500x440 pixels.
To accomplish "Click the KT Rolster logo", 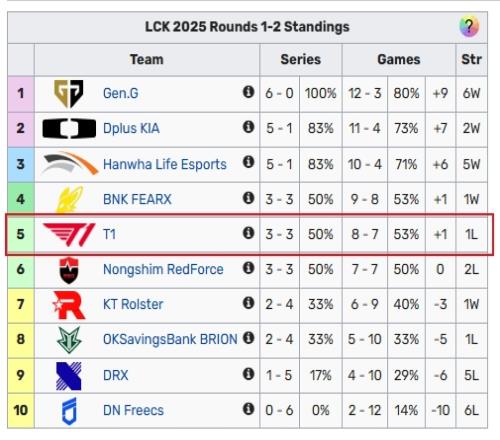I will click(x=69, y=305).
